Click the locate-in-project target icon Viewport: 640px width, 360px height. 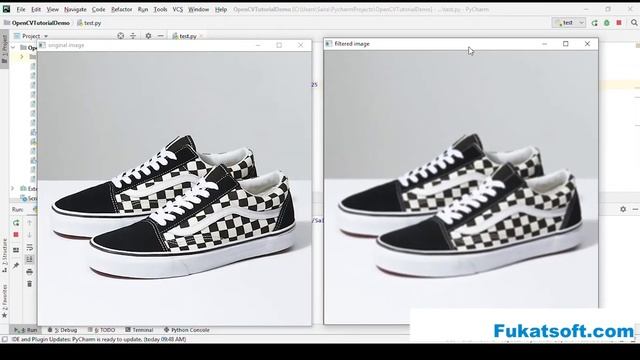tap(120, 36)
